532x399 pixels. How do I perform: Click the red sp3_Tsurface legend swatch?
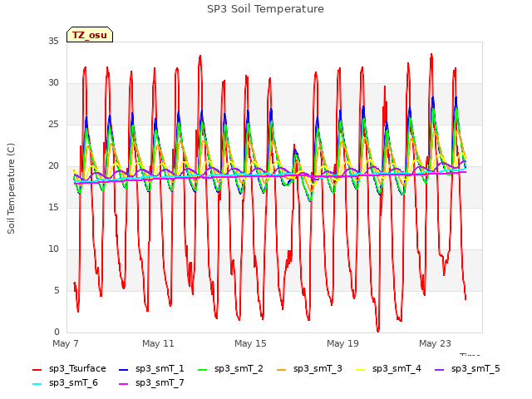[37, 370]
